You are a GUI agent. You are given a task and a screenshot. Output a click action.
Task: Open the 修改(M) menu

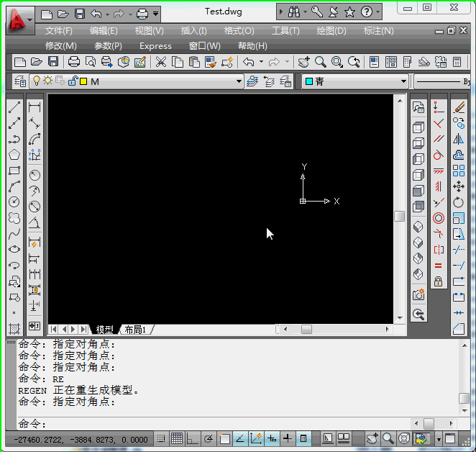tap(61, 46)
